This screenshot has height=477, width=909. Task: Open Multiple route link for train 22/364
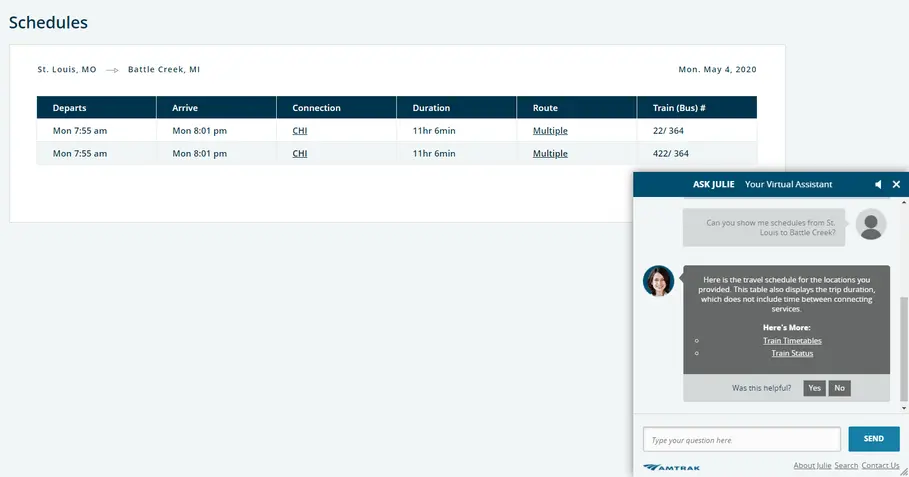550,131
